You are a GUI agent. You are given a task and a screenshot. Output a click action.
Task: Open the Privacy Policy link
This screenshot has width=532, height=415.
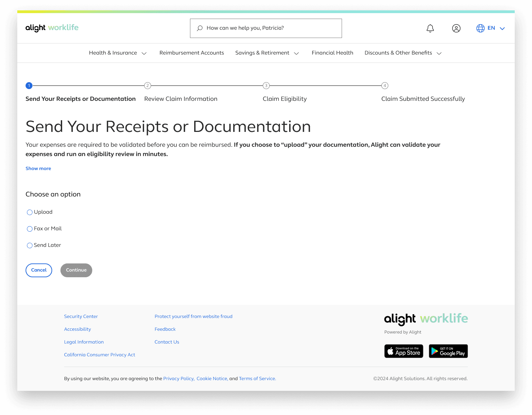tap(179, 378)
